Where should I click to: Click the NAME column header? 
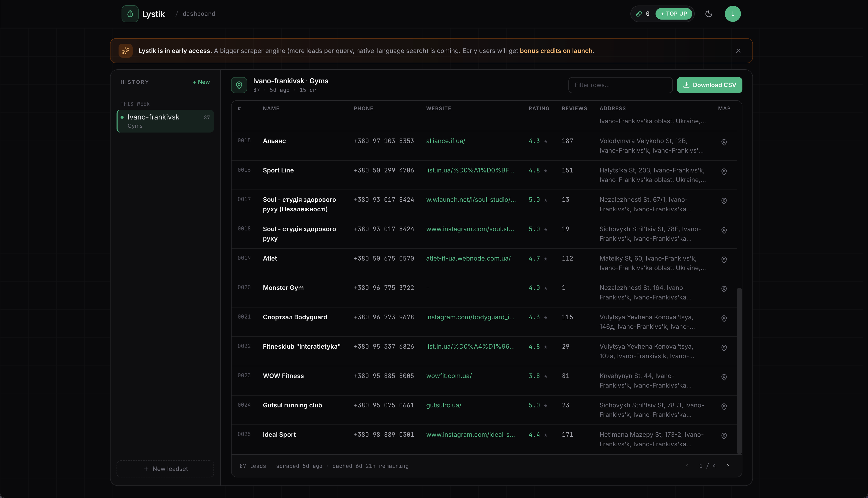pyautogui.click(x=271, y=108)
